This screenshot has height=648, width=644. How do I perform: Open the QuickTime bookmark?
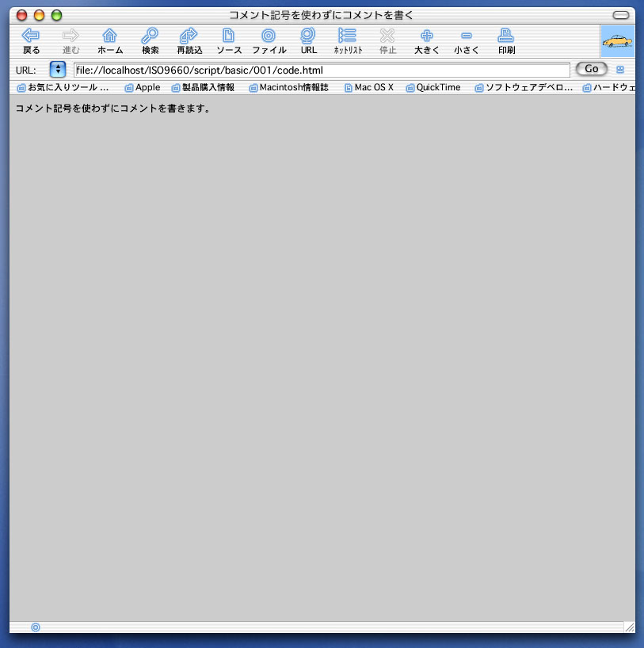pos(433,88)
